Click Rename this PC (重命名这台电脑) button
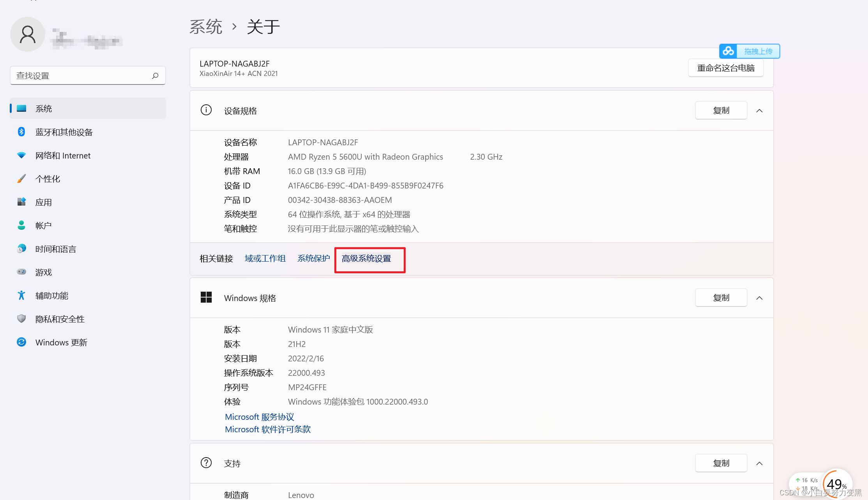Screen dimensions: 868x500 [725, 68]
